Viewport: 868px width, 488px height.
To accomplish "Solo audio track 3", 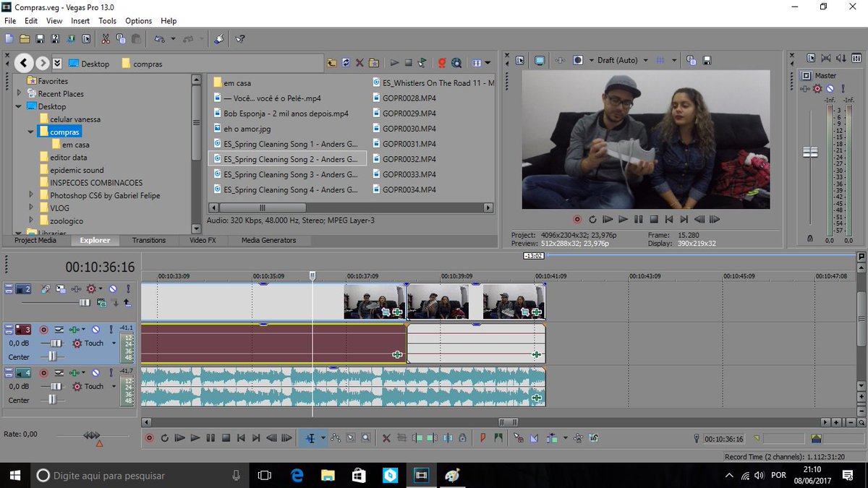I will pos(111,330).
